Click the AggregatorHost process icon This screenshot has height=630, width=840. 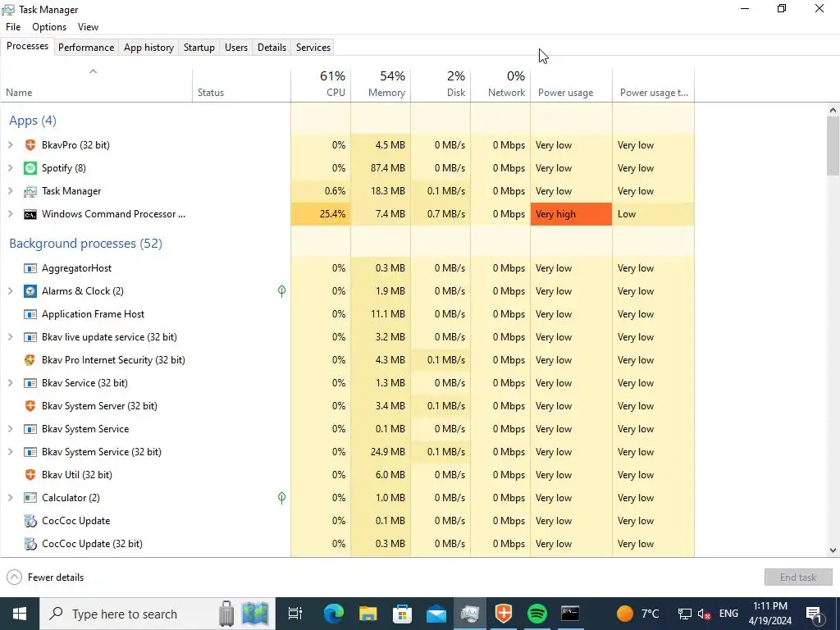tap(30, 268)
